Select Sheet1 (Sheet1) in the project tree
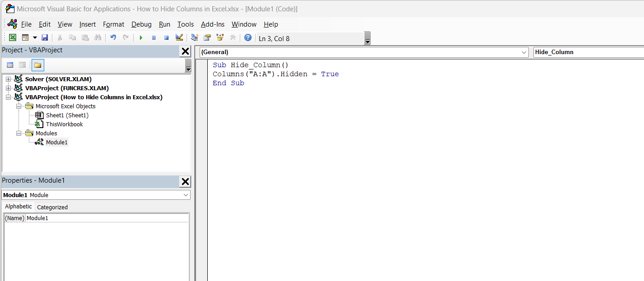 67,115
